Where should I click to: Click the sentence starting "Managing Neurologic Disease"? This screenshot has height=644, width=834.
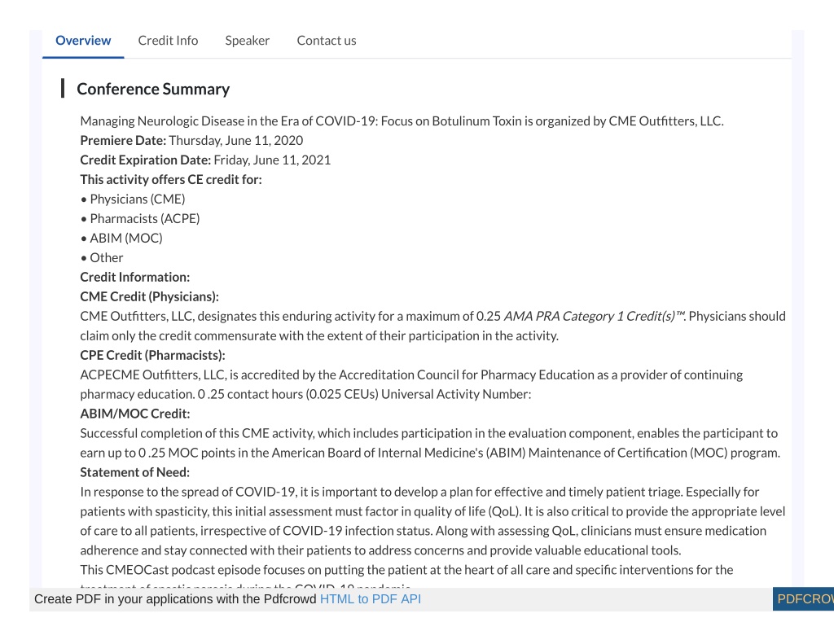(x=402, y=121)
